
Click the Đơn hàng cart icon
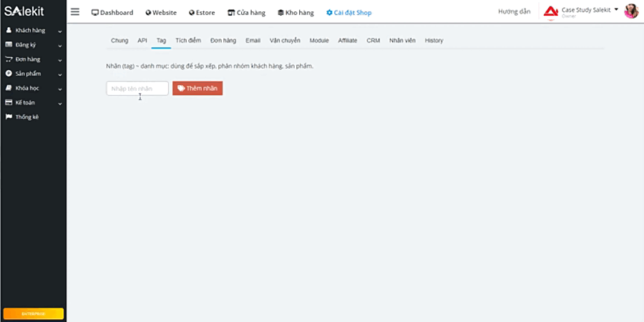click(9, 59)
